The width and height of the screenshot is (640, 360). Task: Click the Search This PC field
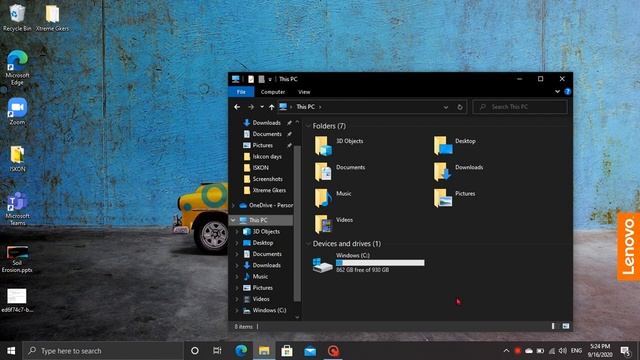[x=520, y=107]
